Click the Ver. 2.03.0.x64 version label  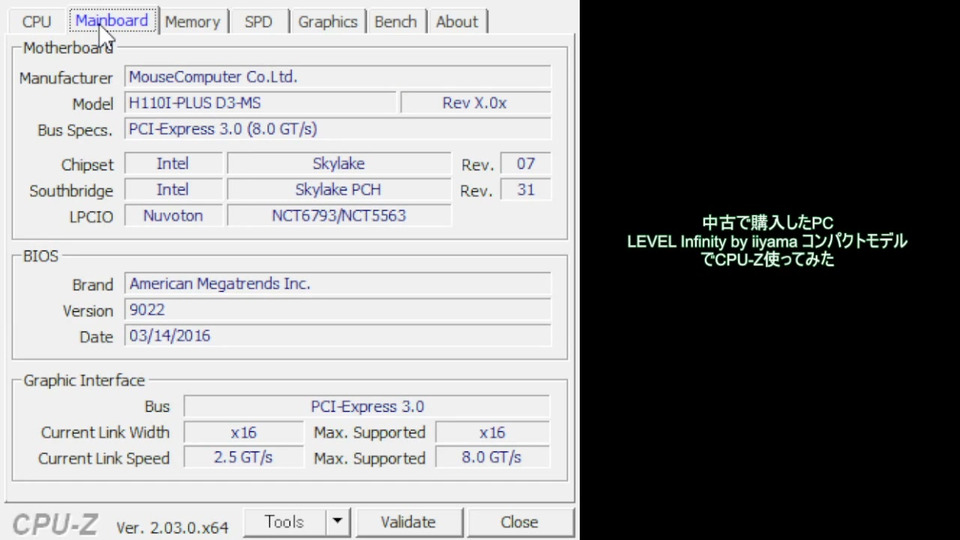coord(172,527)
